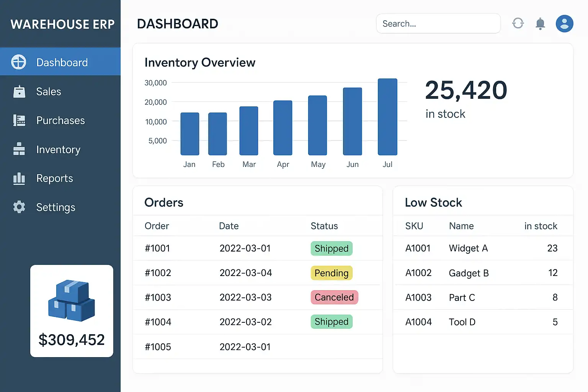Click the Sales shopping bag icon
Image resolution: width=588 pixels, height=392 pixels.
click(x=19, y=92)
